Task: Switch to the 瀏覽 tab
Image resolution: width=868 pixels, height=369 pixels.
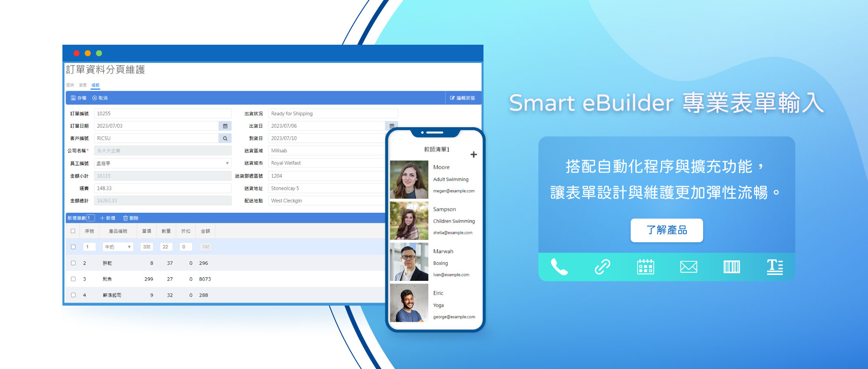Action: (x=82, y=85)
